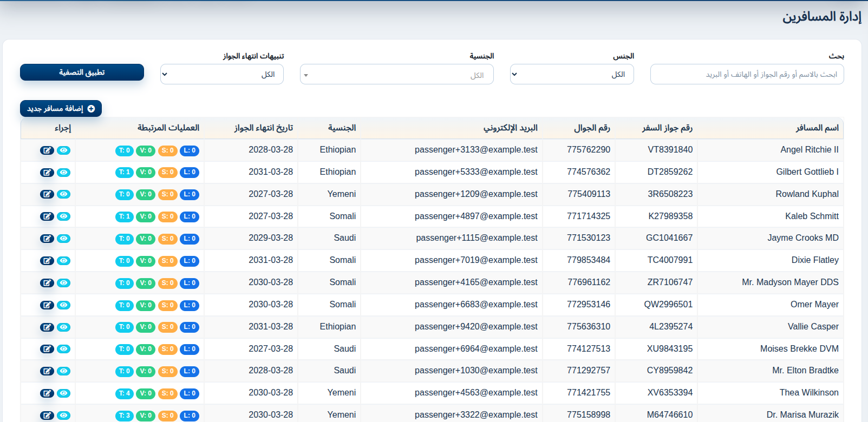Click in the passenger search field
Viewport: 868px width, 422px height.
pyautogui.click(x=747, y=74)
